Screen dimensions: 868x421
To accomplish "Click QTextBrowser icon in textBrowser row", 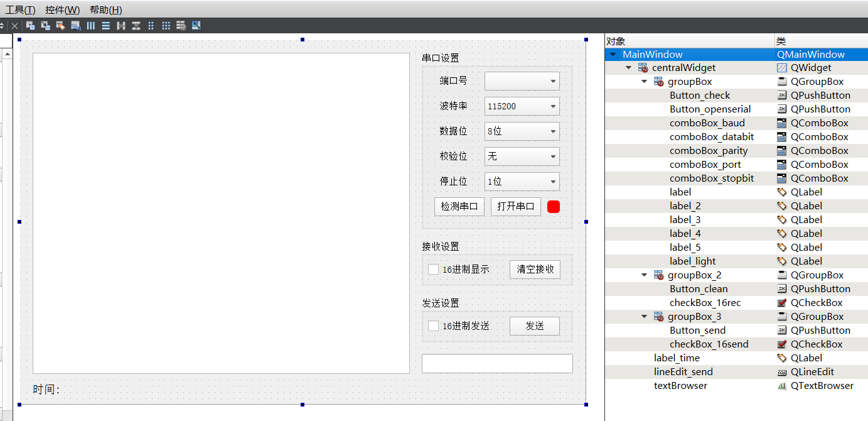I will (782, 386).
